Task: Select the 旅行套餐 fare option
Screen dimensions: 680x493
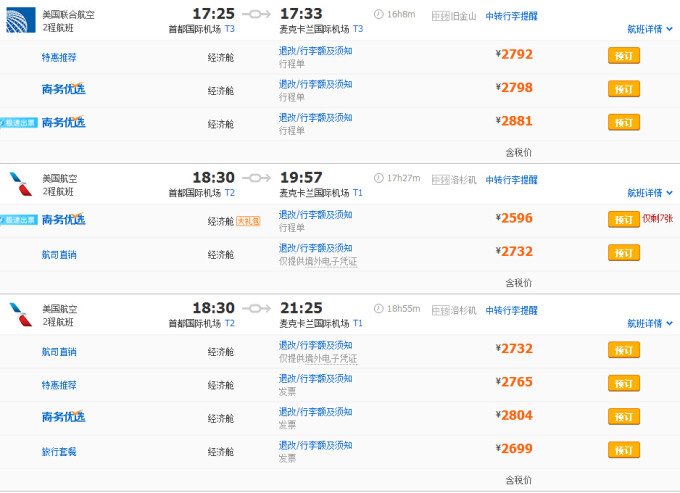Action: pos(58,451)
